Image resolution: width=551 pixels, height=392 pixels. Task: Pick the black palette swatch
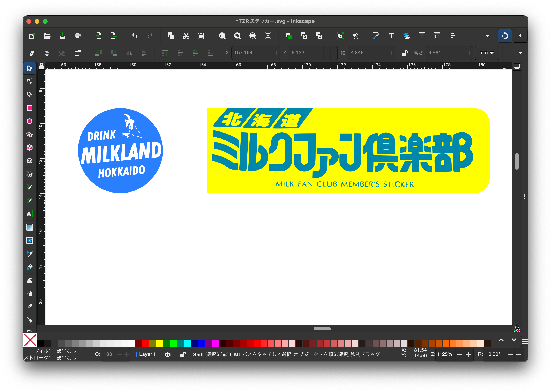(41, 343)
